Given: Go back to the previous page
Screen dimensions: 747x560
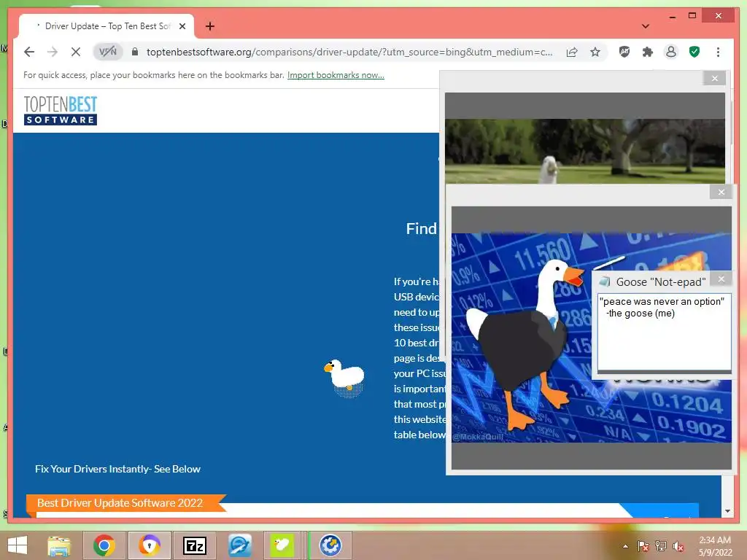Looking at the screenshot, I should 29,52.
